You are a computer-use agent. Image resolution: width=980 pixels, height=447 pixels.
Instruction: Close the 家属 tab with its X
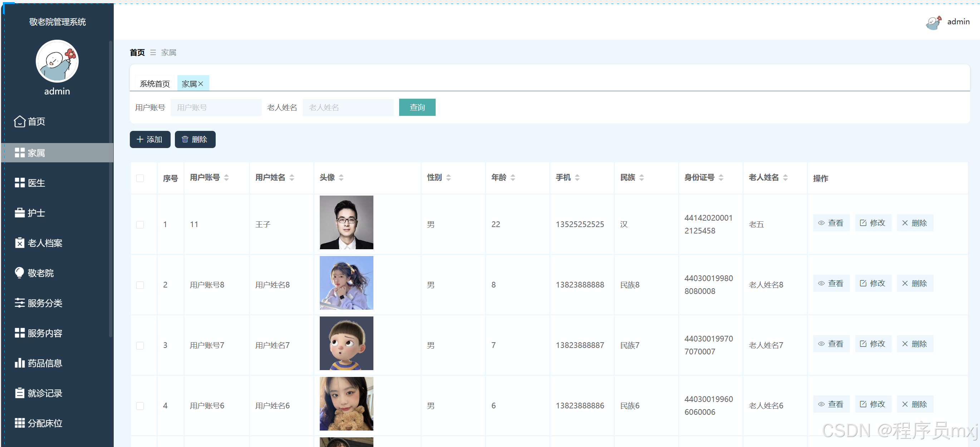201,84
